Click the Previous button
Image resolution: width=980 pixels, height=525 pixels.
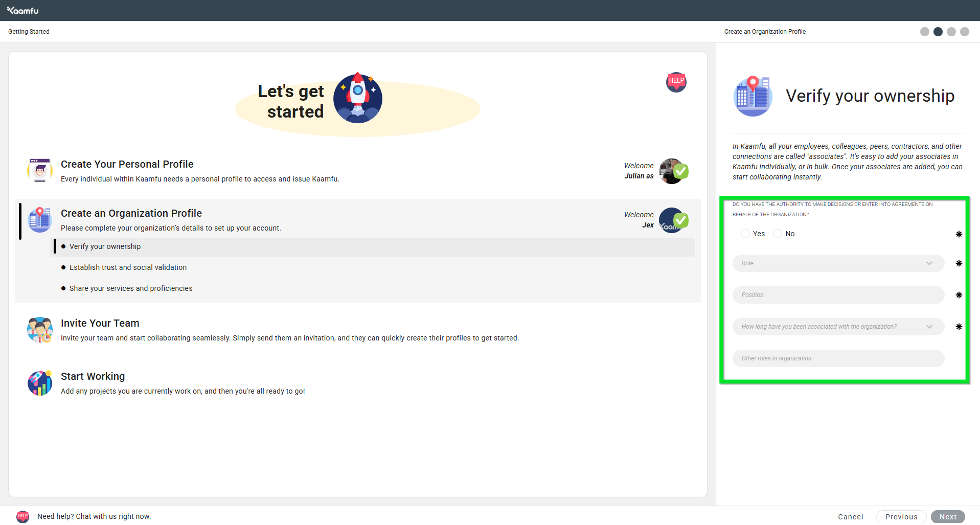tap(901, 517)
